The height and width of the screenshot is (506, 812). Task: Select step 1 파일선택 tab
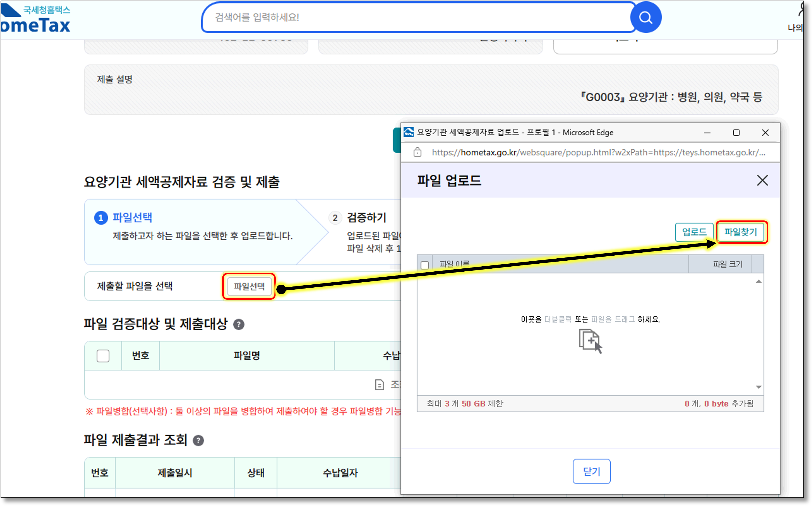point(132,217)
